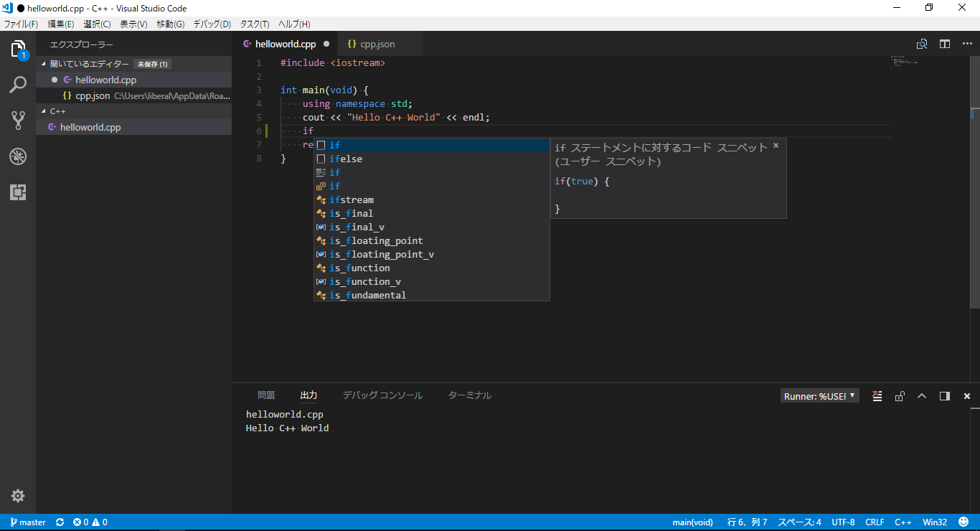Viewport: 980px width, 531px height.
Task: Select cpp.json in open editors list
Action: click(133, 95)
